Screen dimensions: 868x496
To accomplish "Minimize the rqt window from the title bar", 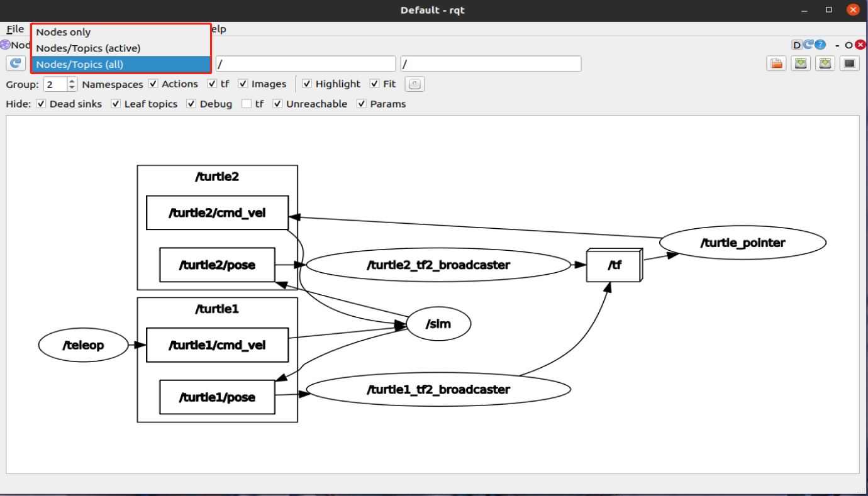I will click(x=805, y=10).
